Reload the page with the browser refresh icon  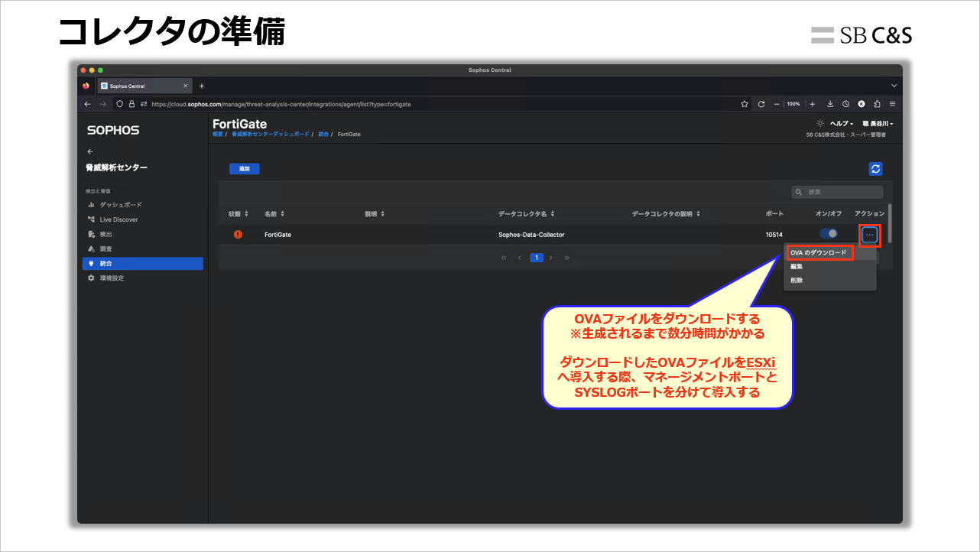coord(761,104)
